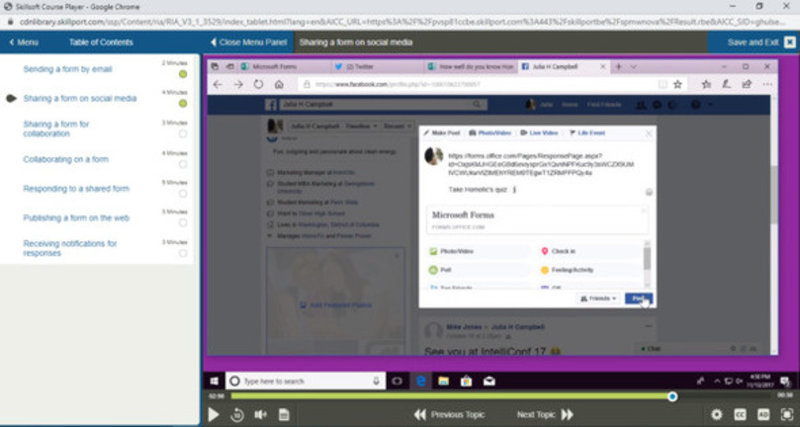Expand the Edge tab preview chevron
The height and width of the screenshot is (427, 800).
pos(633,67)
